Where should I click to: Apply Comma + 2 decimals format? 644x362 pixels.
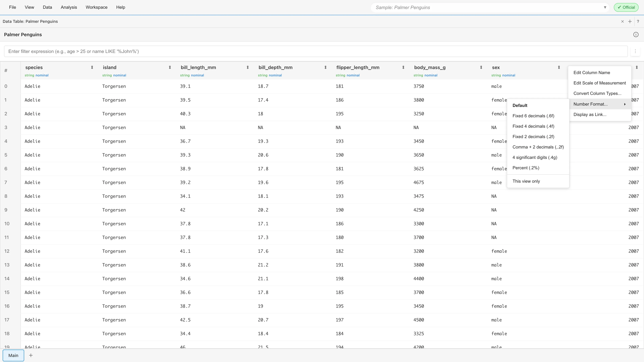[x=538, y=147]
